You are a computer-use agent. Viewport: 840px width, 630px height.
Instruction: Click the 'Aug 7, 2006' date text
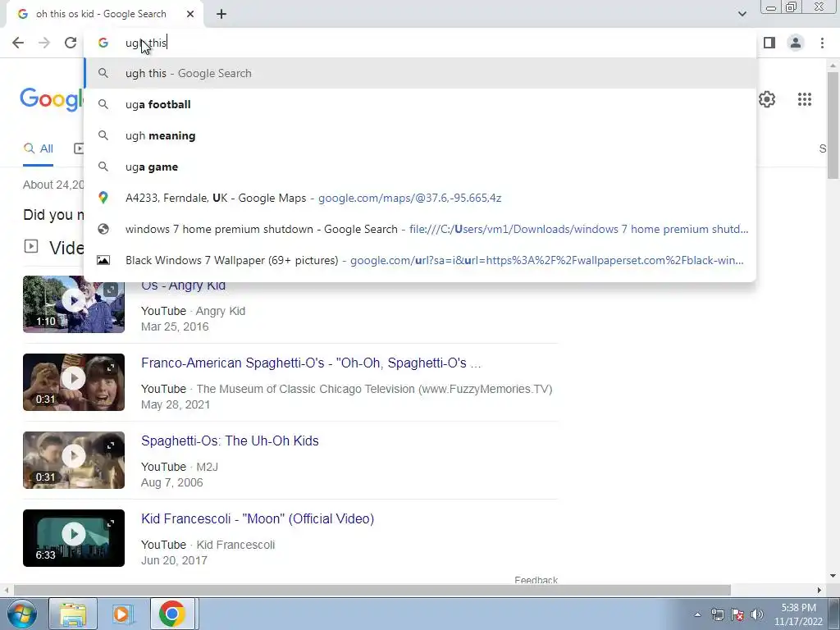172,482
